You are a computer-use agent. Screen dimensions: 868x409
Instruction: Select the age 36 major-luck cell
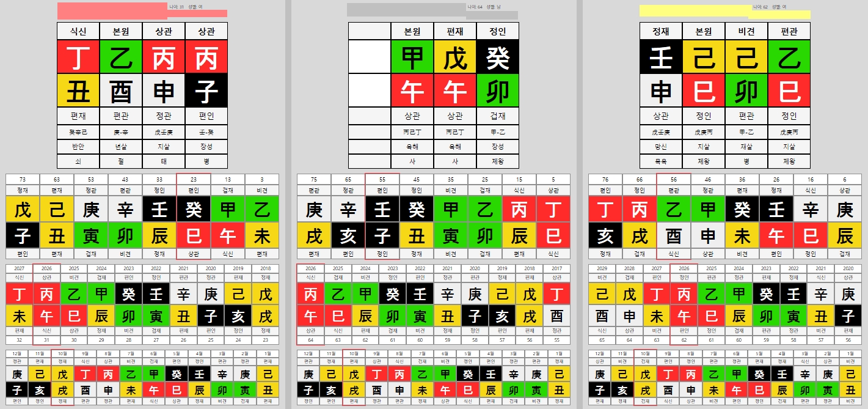click(x=742, y=179)
